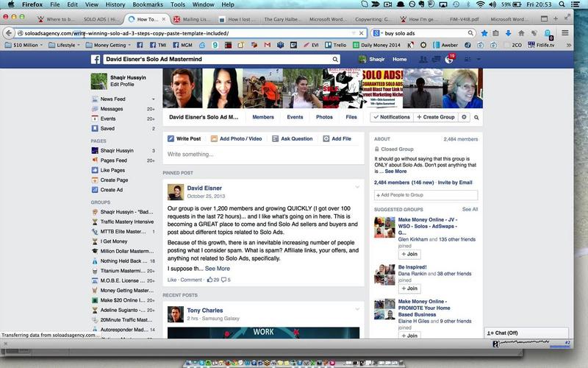The width and height of the screenshot is (588, 368).
Task: Click the Facebook logo icon
Action: pyautogui.click(x=96, y=60)
